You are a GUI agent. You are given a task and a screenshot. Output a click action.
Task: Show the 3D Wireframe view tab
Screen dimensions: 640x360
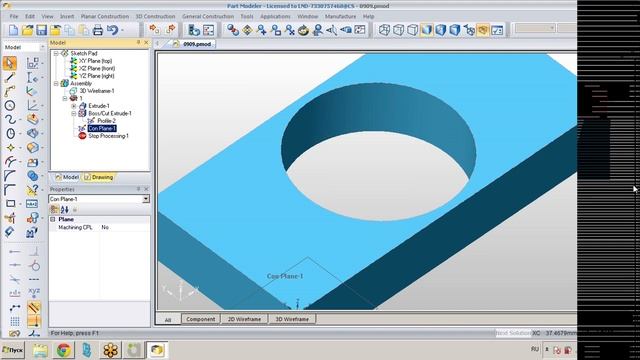(292, 319)
